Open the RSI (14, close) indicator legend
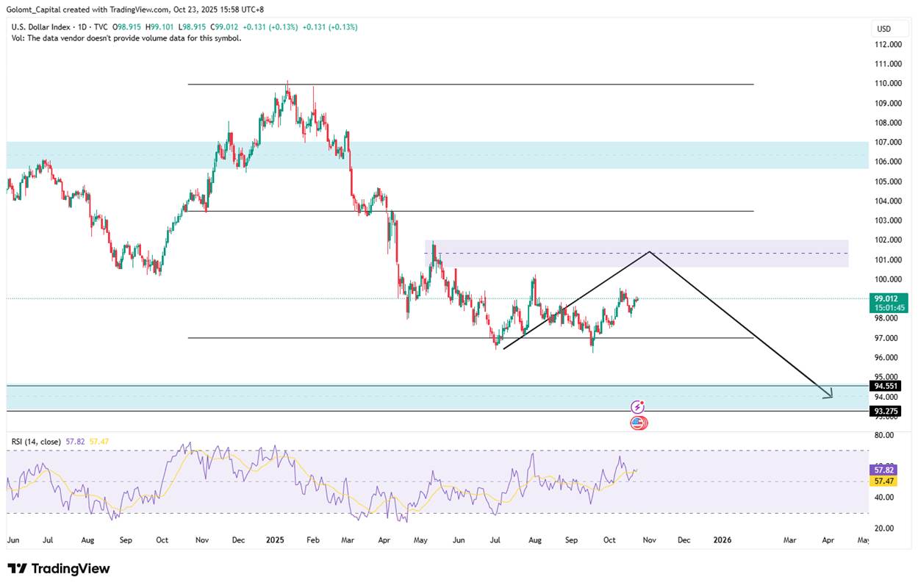 pos(37,441)
